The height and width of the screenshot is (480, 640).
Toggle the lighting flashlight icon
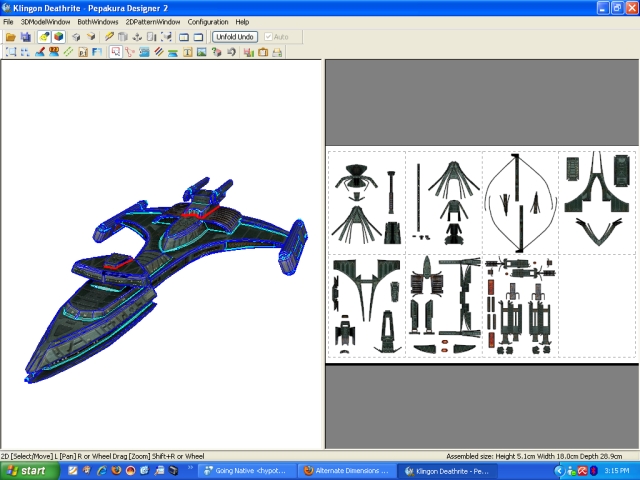[44, 37]
